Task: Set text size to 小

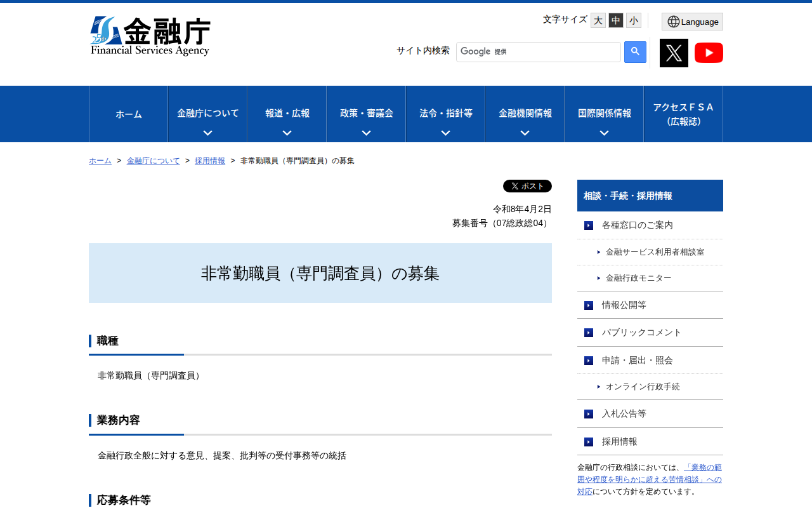Action: tap(634, 20)
